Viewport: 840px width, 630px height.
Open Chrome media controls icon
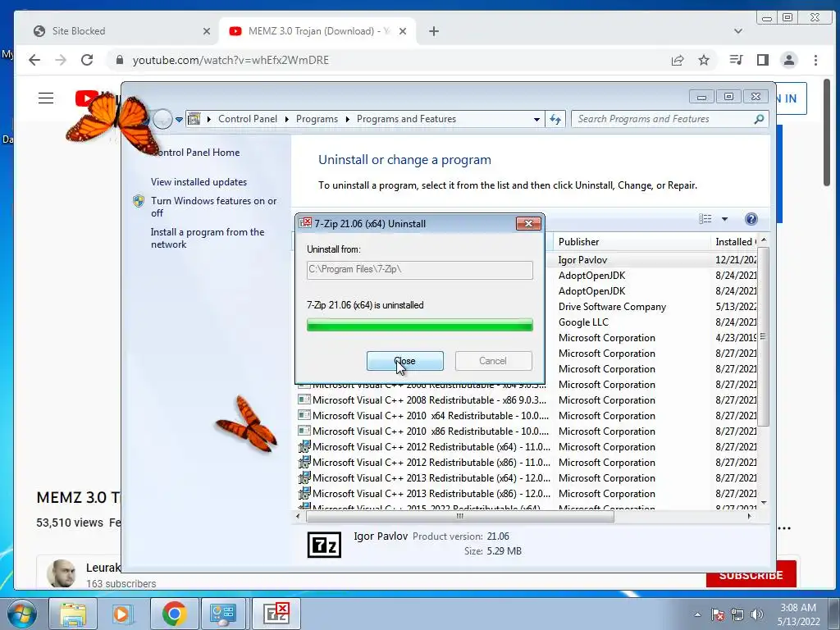pos(736,60)
